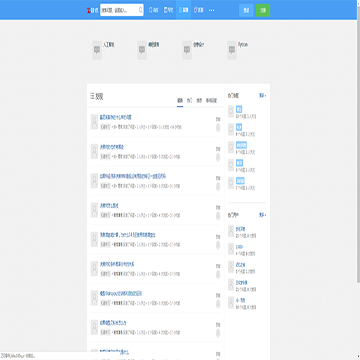Click the green register button in the header
This screenshot has height=360, width=360.
coord(263,10)
